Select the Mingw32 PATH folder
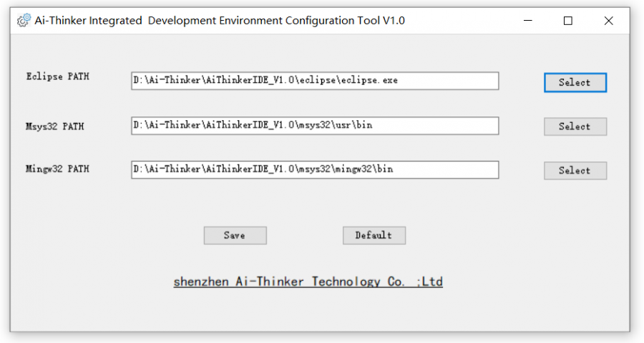The image size is (644, 343). coord(575,170)
